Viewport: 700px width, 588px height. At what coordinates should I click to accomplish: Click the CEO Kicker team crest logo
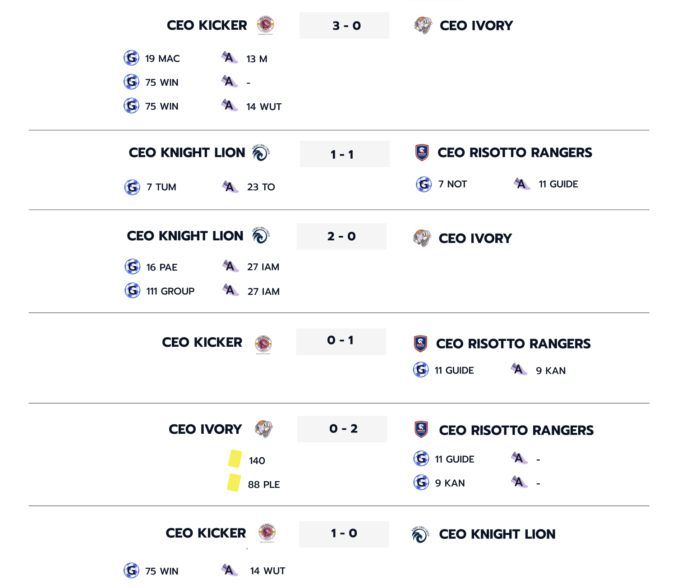(264, 25)
